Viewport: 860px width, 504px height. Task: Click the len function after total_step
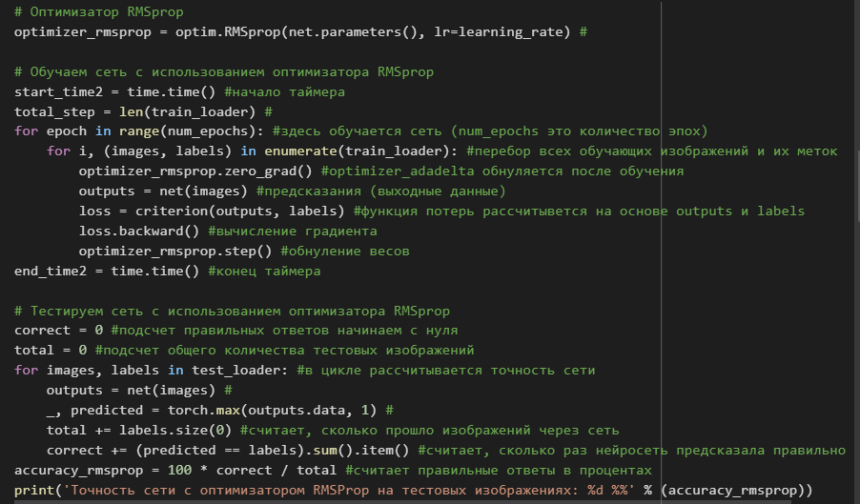131,111
